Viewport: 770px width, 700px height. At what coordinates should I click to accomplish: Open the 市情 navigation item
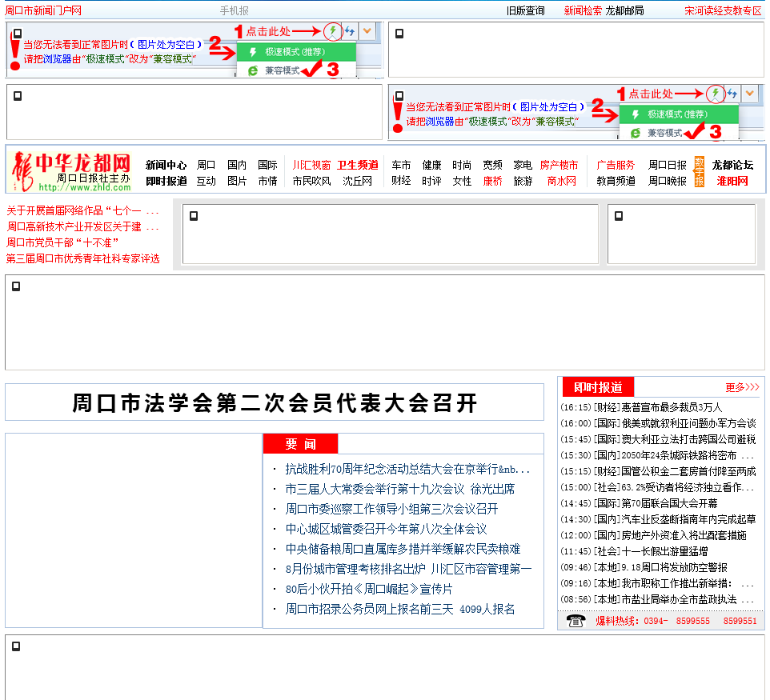(267, 181)
